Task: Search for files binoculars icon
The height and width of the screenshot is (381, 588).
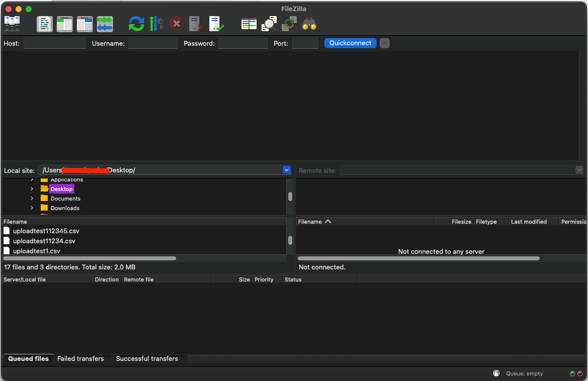Action: 309,24
